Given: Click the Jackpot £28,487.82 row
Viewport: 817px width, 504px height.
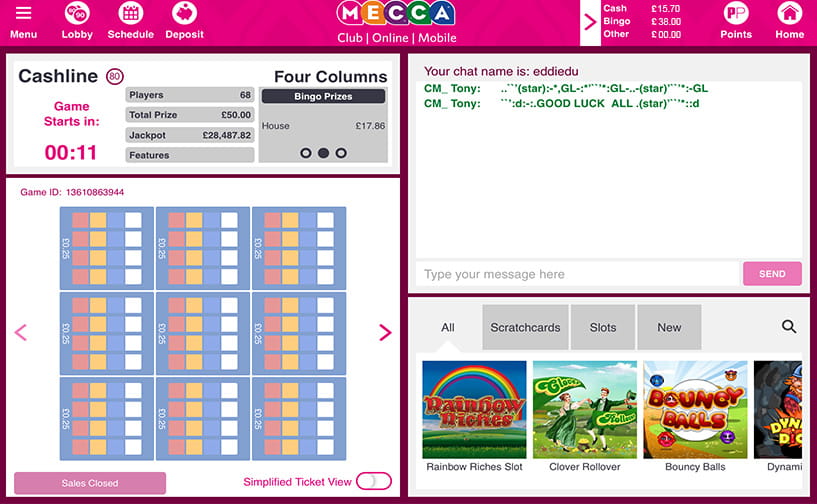Looking at the screenshot, I should pos(190,135).
